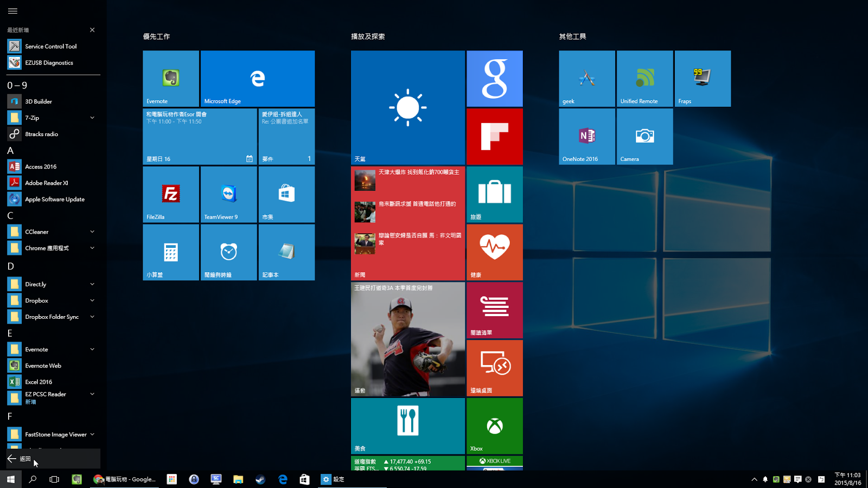Open the FileZilla tile
Screen dimensions: 868x488
tap(171, 194)
